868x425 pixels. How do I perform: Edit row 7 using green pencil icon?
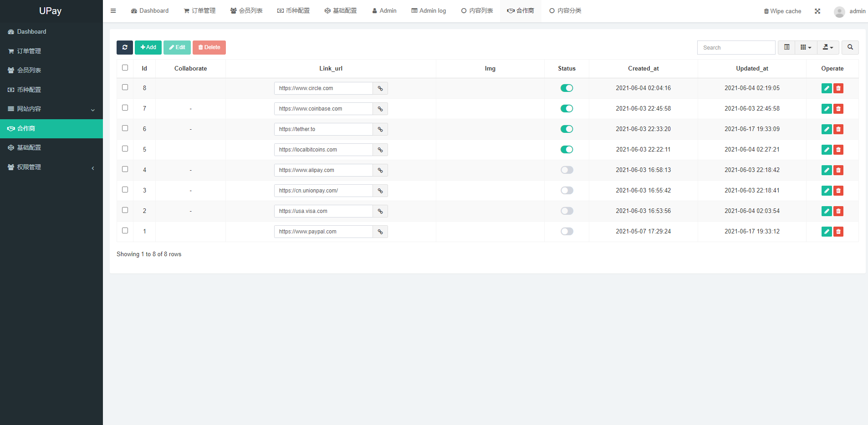click(x=827, y=109)
